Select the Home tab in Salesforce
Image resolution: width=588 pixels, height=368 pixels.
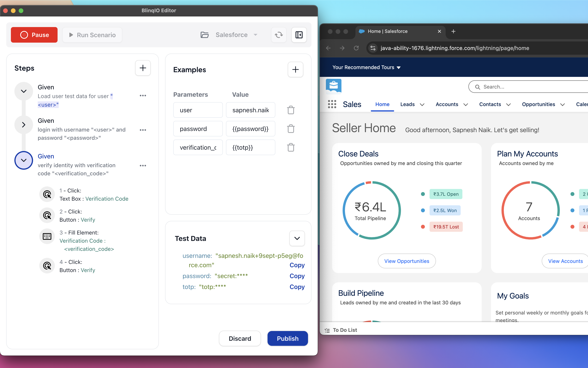(x=382, y=104)
